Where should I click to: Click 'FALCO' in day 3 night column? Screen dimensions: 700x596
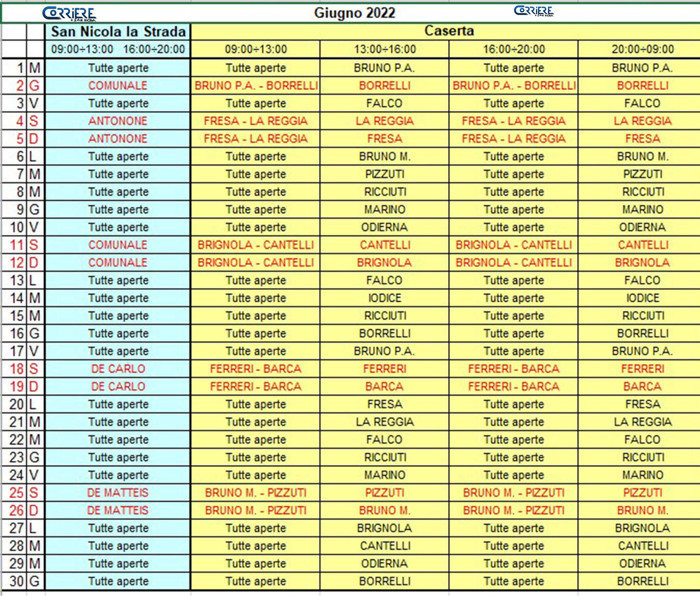pyautogui.click(x=642, y=103)
